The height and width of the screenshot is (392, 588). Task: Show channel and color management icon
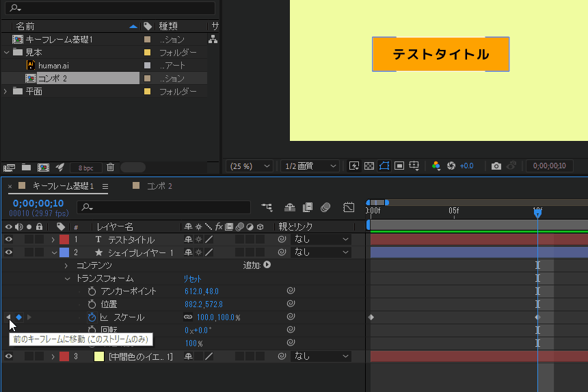click(436, 166)
